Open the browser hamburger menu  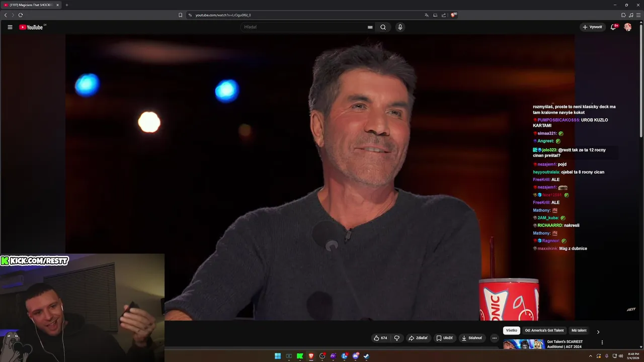638,15
